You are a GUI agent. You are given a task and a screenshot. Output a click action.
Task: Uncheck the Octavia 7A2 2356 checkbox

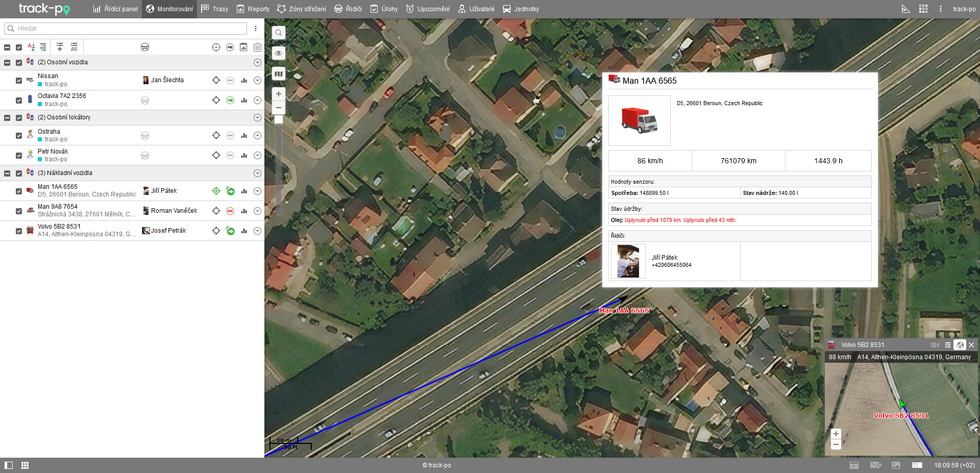coord(19,101)
